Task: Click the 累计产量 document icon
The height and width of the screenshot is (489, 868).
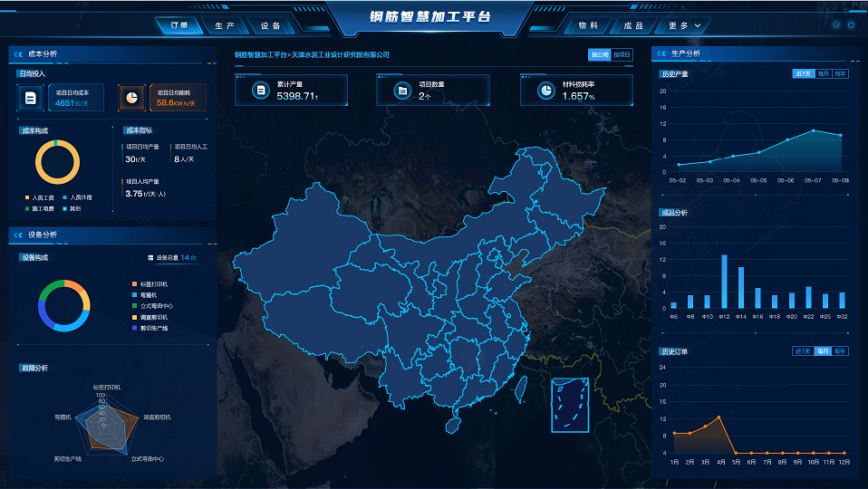Action: pos(258,91)
